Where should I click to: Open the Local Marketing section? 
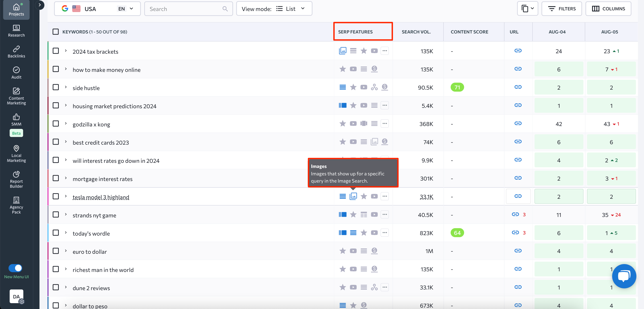point(16,153)
